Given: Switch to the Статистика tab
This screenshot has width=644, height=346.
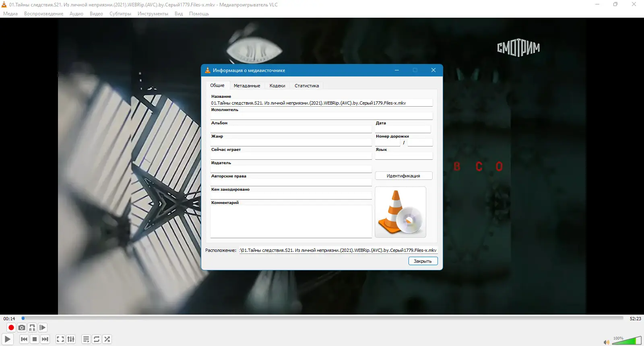Looking at the screenshot, I should tap(307, 86).
